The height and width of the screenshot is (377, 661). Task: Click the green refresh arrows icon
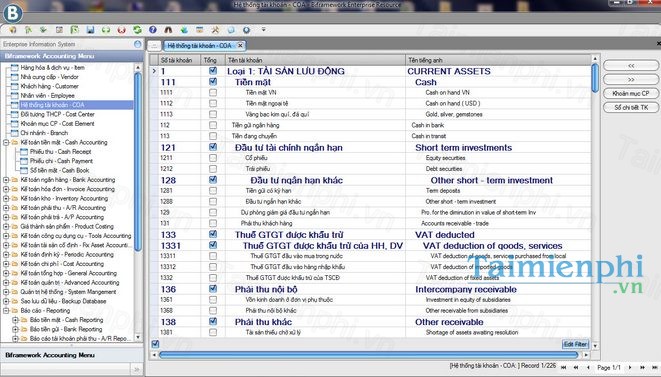click(x=137, y=30)
